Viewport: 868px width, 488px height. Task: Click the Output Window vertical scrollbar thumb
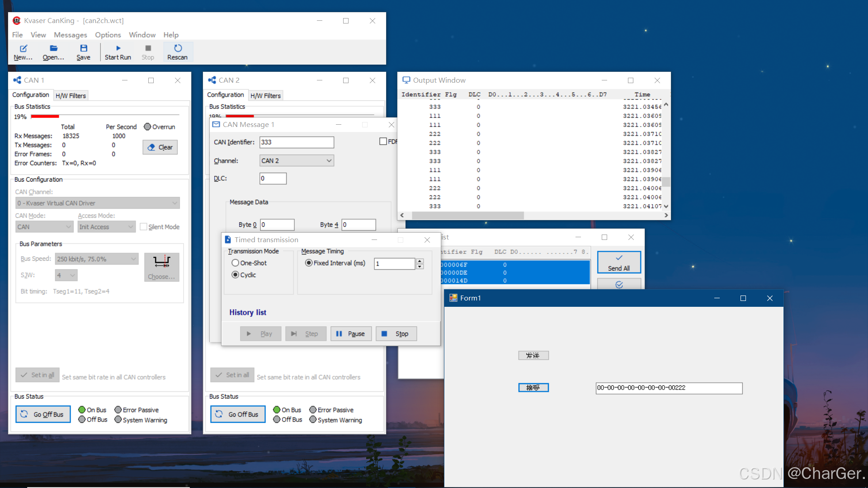tap(666, 182)
